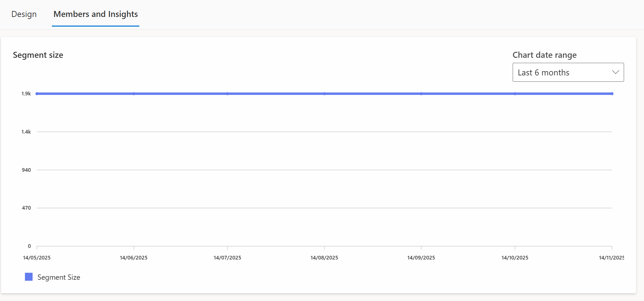The width and height of the screenshot is (644, 301).
Task: Select the line data point at 14/06/2025
Action: tap(134, 94)
